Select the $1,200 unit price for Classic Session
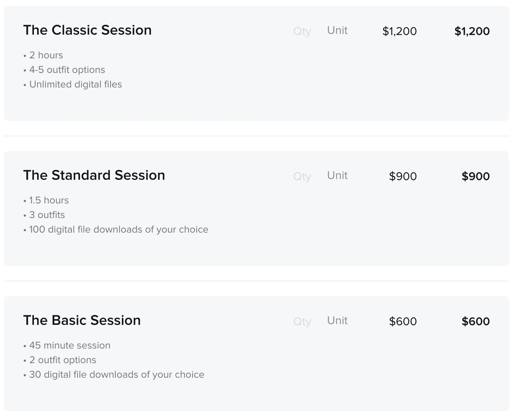Image resolution: width=513 pixels, height=420 pixels. pos(399,31)
